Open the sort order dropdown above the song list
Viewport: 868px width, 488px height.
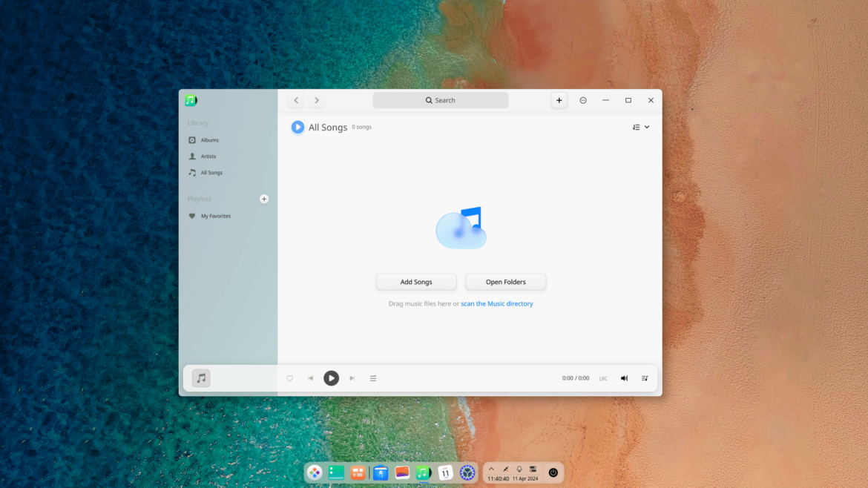coord(641,126)
